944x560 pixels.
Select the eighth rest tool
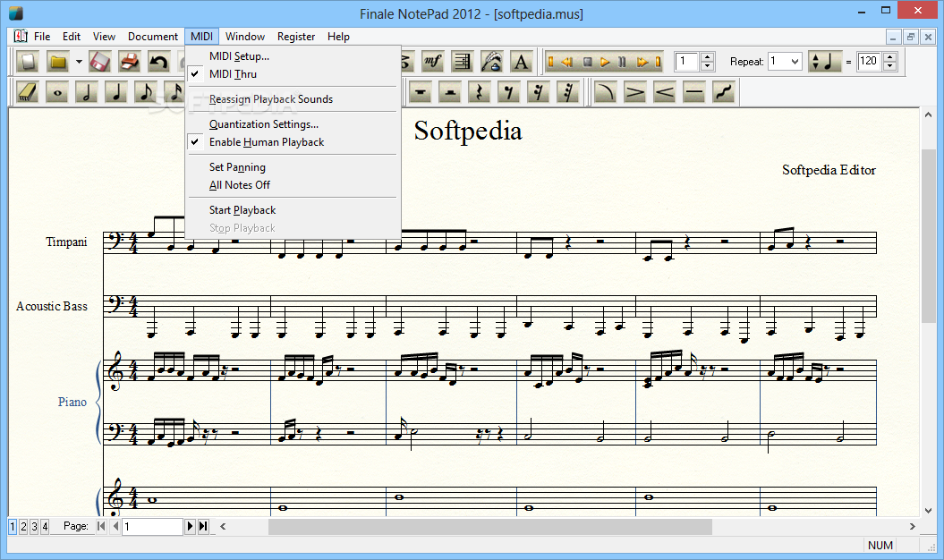pyautogui.click(x=509, y=93)
